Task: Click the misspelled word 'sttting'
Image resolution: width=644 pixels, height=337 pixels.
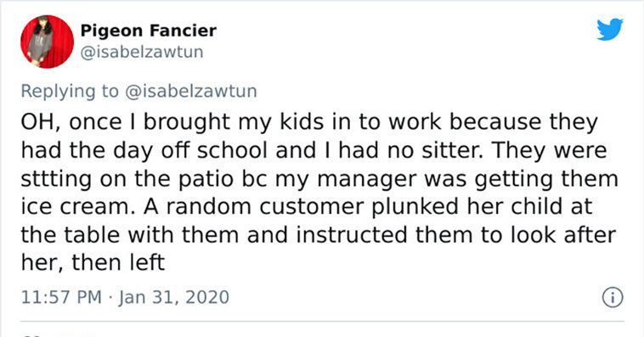Action: point(56,180)
